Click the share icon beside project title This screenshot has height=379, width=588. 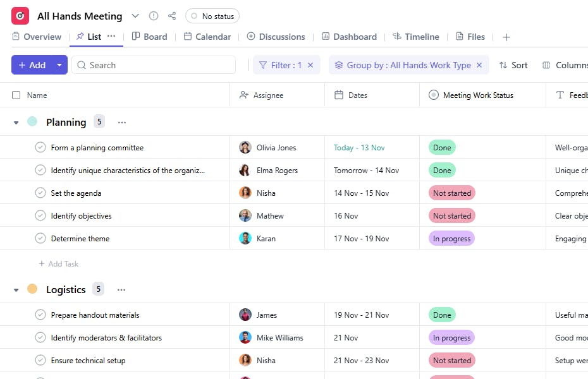coord(172,16)
